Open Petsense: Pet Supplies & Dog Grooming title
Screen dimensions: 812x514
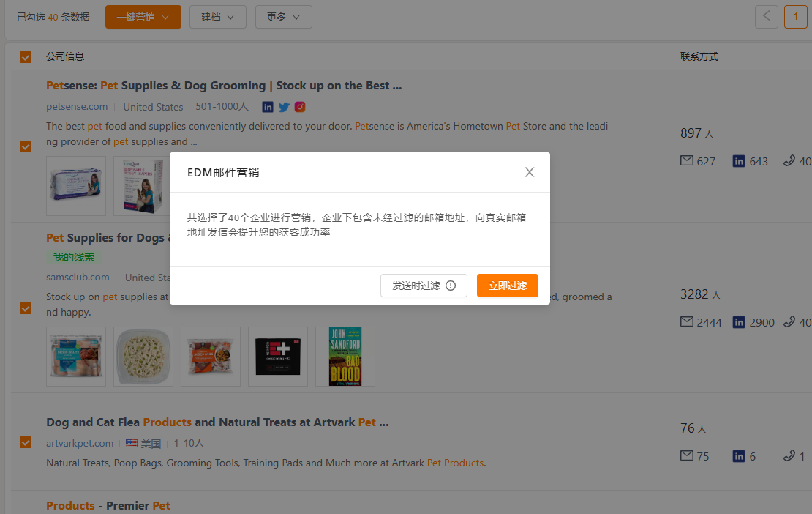click(x=224, y=86)
